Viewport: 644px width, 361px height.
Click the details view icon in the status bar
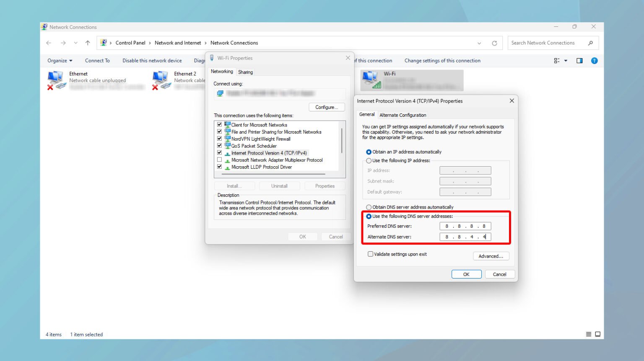coord(588,334)
